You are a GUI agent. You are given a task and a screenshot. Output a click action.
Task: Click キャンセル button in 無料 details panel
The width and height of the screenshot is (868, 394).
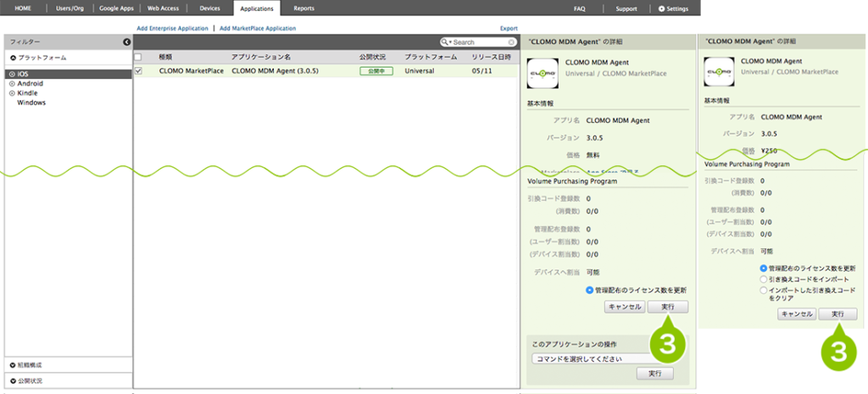click(x=625, y=307)
